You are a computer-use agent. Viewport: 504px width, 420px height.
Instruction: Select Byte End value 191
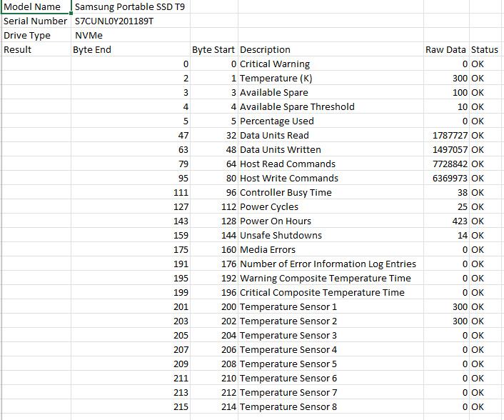(131, 264)
